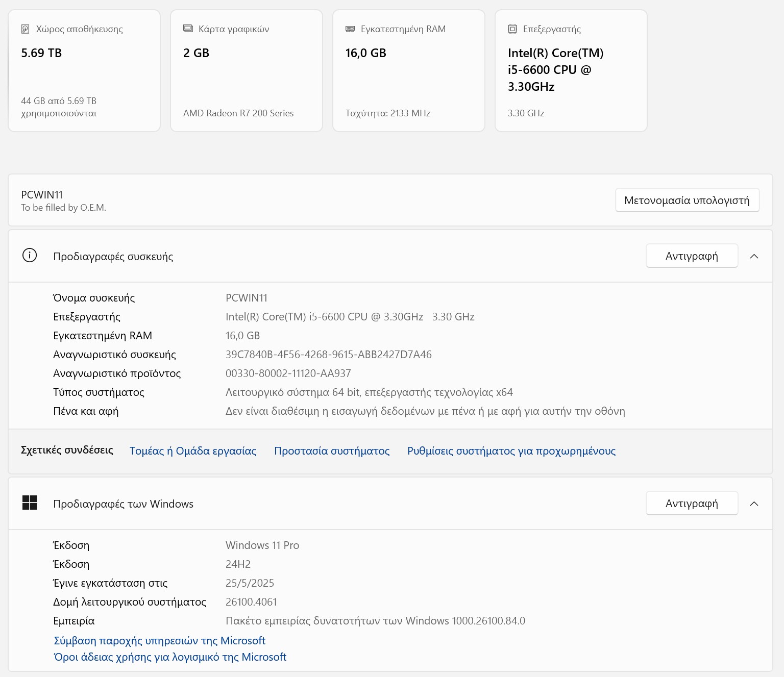Screen dimensions: 784x677
Task: Open the 5.69 TB storage card
Action: pyautogui.click(x=84, y=71)
